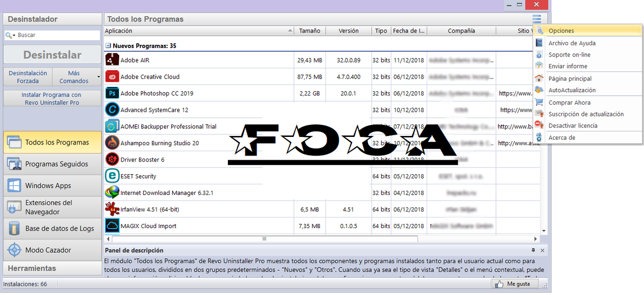Click Instalar Programa con Revo Uninstaller Pro

(51, 99)
